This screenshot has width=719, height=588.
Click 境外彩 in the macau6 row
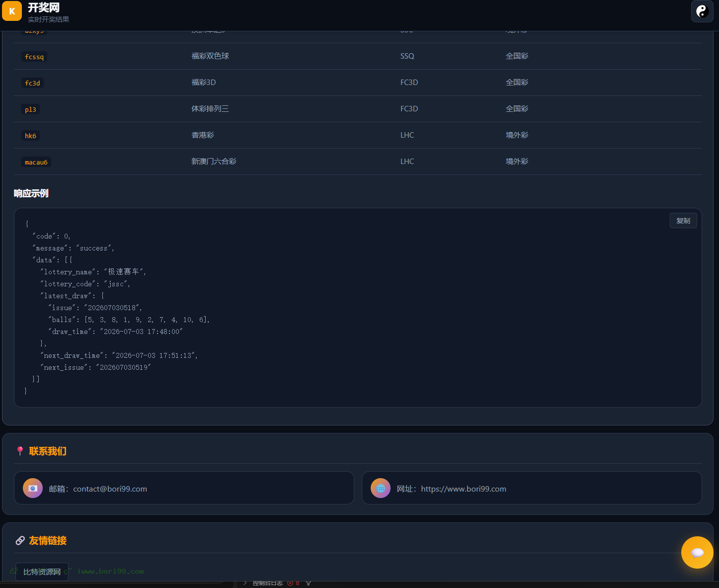pos(517,162)
